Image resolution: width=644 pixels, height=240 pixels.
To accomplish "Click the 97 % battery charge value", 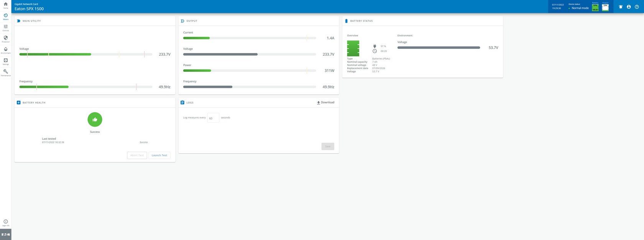I will click(383, 46).
